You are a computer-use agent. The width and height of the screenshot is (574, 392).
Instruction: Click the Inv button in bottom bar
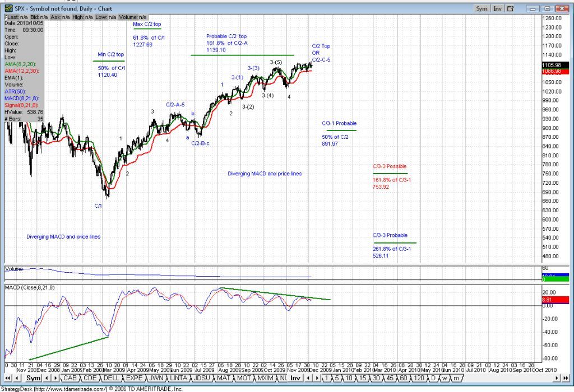point(295,378)
